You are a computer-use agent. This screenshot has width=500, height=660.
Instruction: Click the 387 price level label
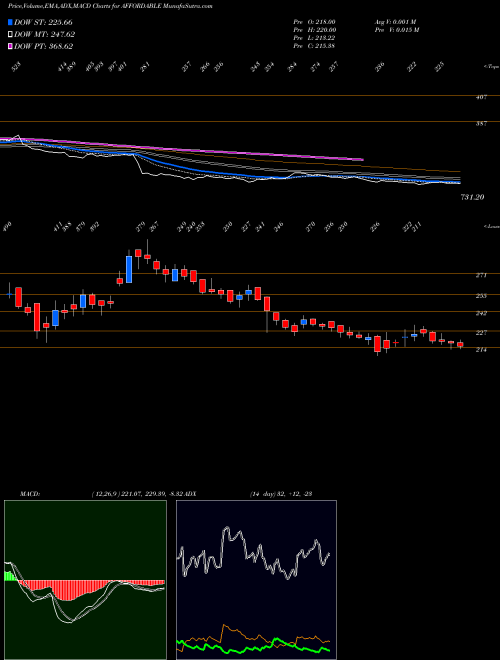482,123
